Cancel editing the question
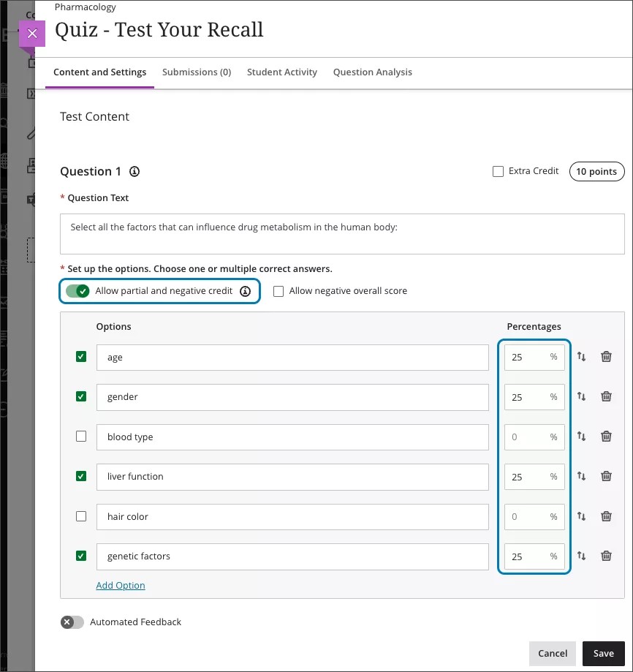Screen dimensions: 633x672 click(552, 653)
